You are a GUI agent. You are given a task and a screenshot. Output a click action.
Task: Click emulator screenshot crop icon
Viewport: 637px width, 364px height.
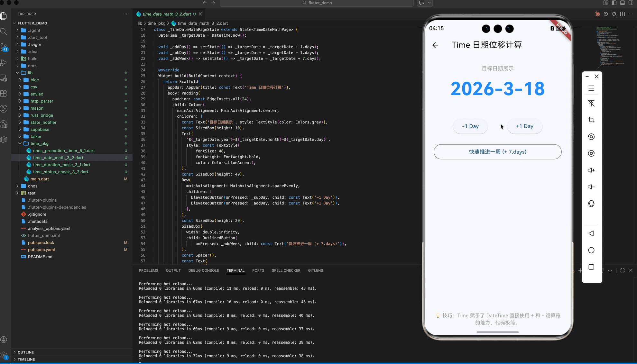(x=591, y=120)
